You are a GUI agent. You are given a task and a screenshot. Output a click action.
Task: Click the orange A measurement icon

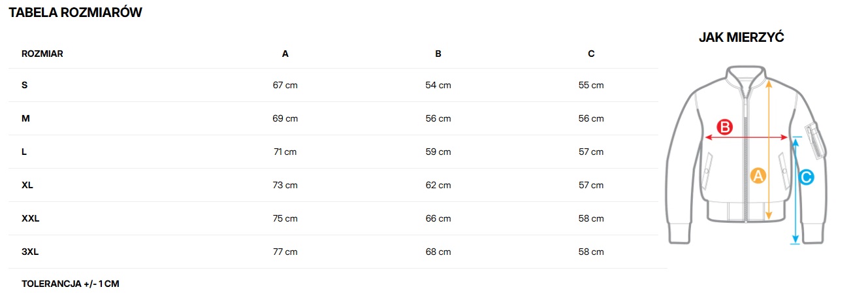point(758,175)
